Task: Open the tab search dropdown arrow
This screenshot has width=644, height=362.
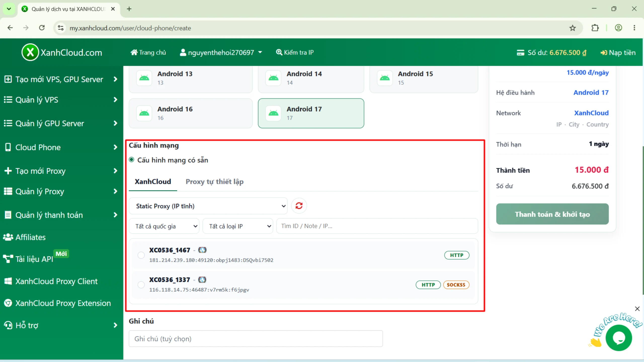Action: (9, 9)
